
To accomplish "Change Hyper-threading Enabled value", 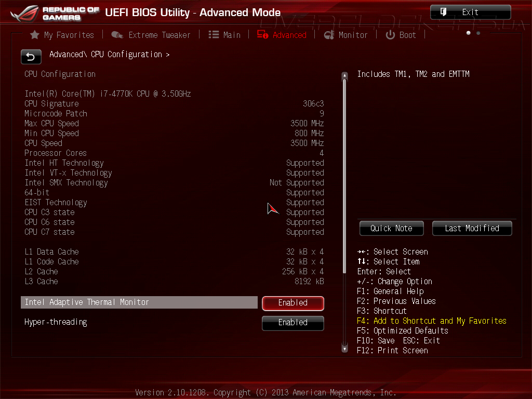I will (293, 323).
